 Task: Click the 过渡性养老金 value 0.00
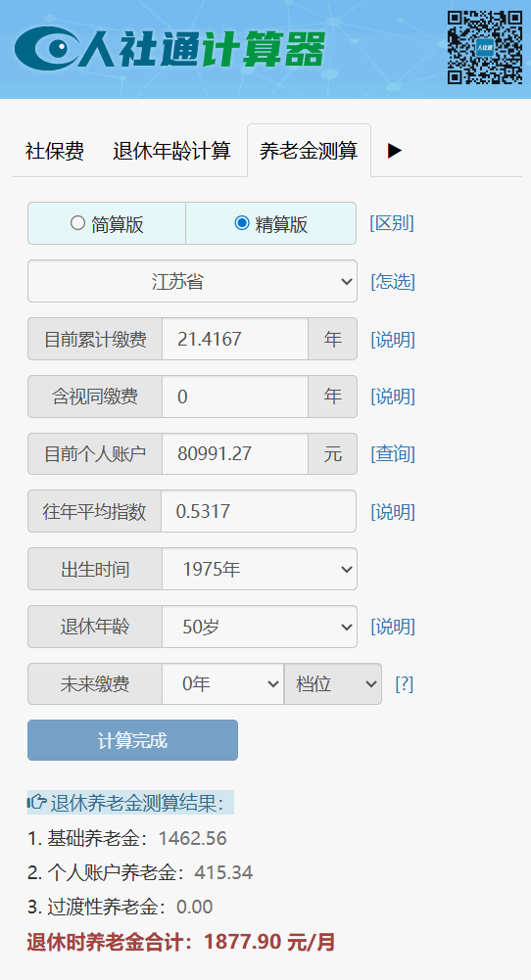tap(195, 907)
